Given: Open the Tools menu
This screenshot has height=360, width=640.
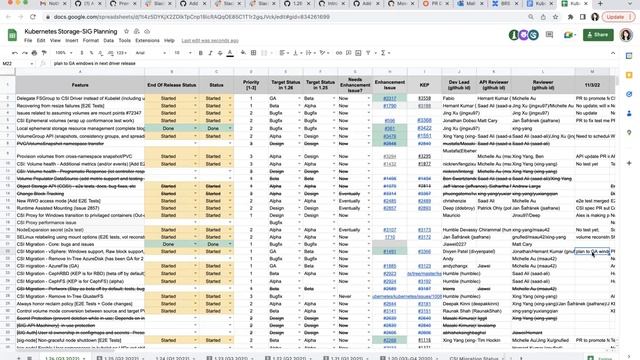Looking at the screenshot, I should [x=124, y=41].
